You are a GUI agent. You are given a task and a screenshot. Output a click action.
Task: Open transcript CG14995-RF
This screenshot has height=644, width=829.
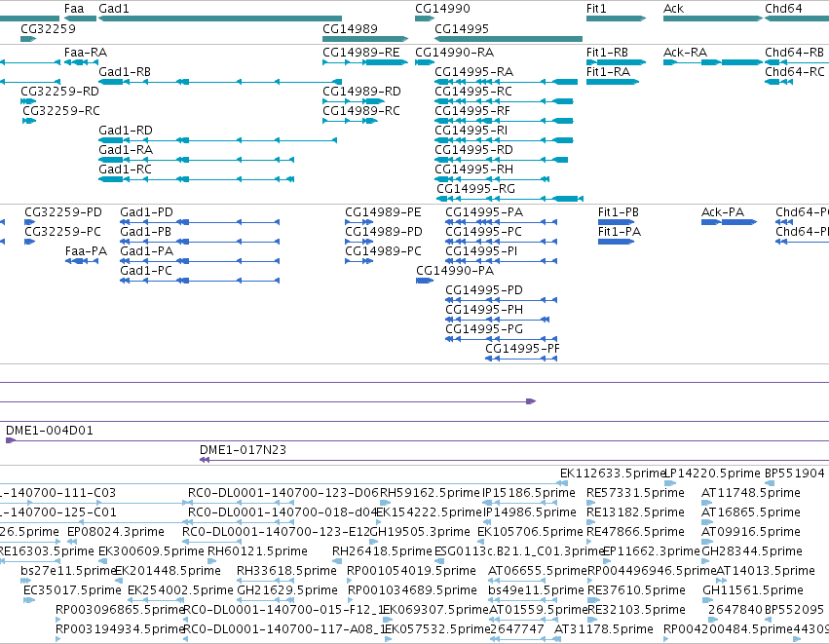(472, 111)
